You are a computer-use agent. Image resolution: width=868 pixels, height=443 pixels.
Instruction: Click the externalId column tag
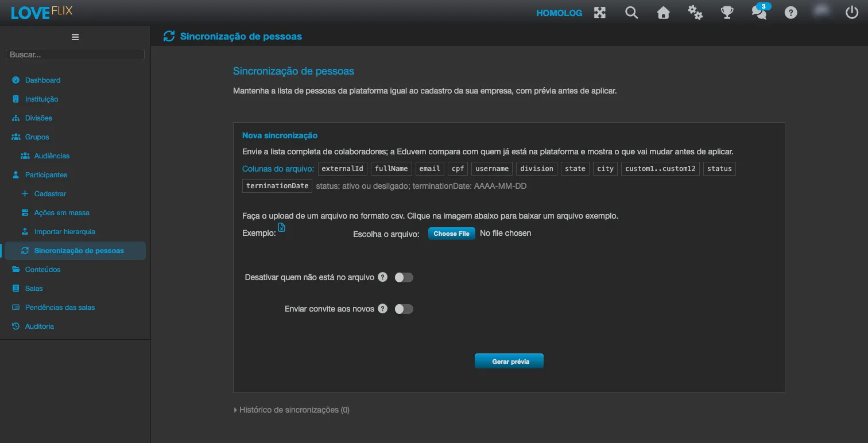[x=343, y=169]
